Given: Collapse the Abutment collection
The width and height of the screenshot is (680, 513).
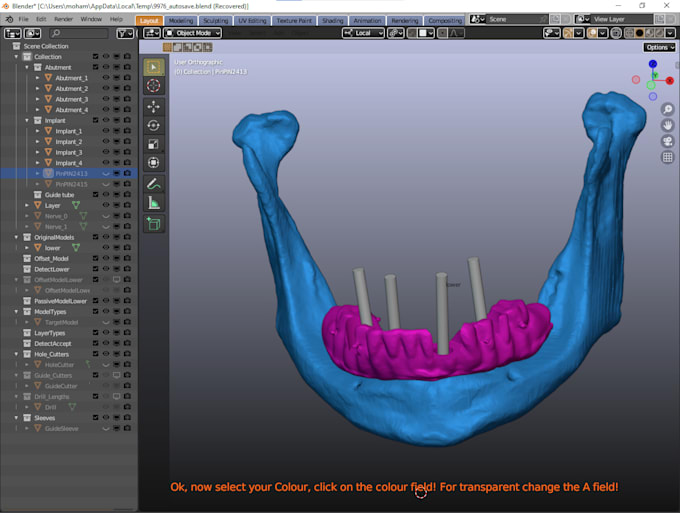Looking at the screenshot, I should (27, 67).
